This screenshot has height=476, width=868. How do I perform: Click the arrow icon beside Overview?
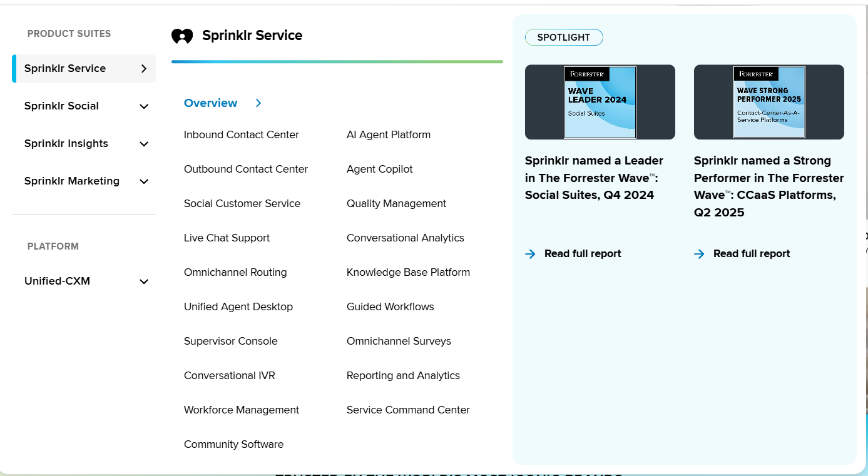258,103
